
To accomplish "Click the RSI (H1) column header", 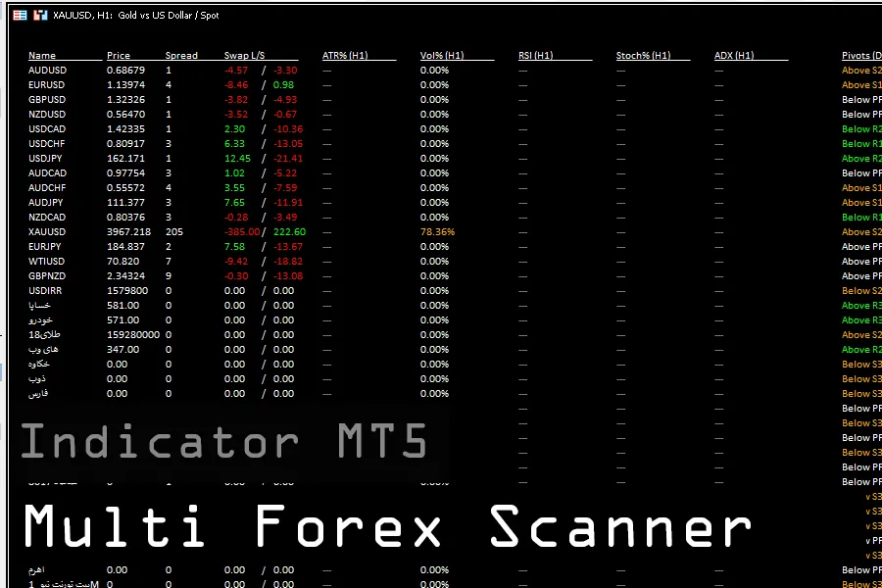I will (535, 55).
